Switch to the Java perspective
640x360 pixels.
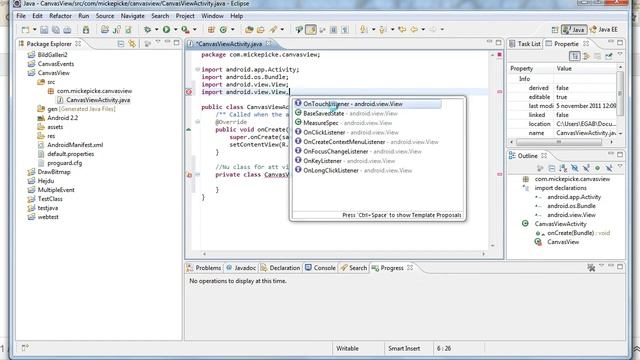coord(574,30)
